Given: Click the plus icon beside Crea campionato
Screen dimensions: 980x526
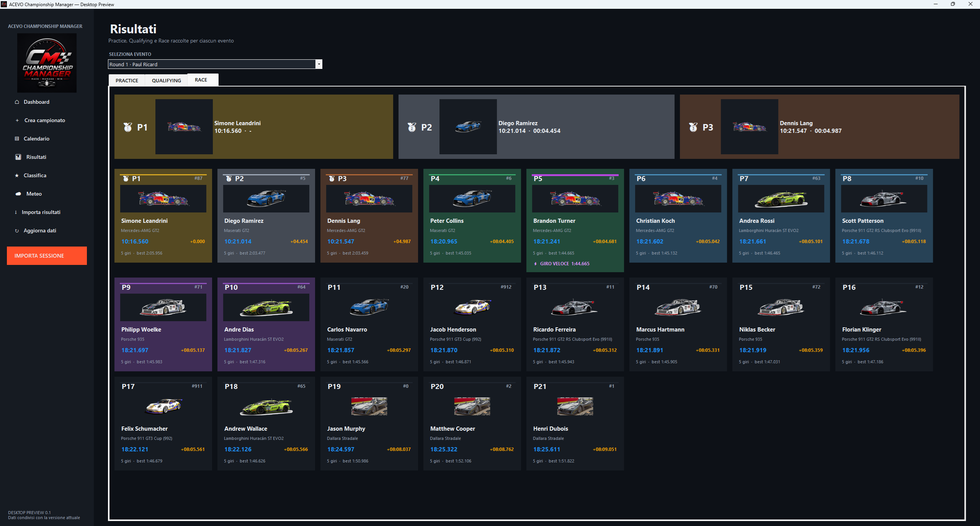Looking at the screenshot, I should pyautogui.click(x=17, y=120).
